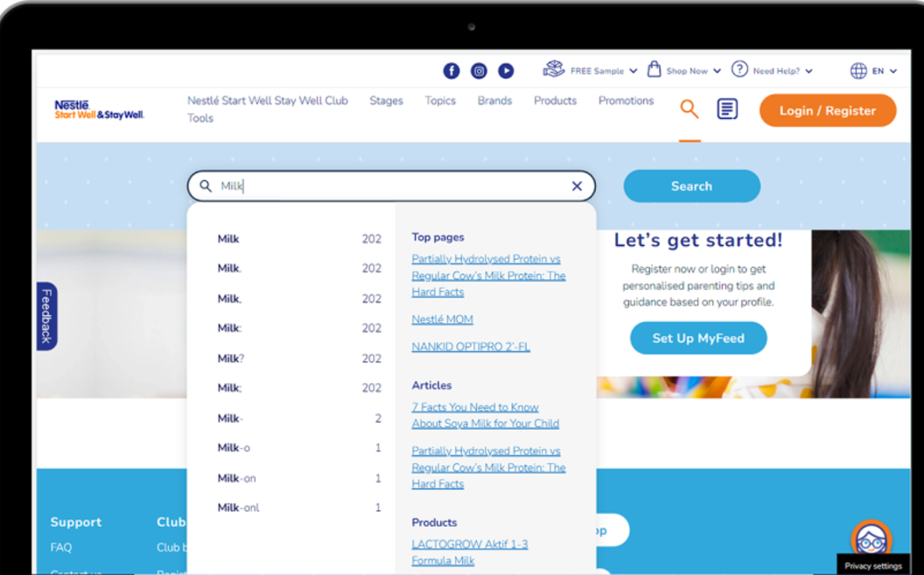Screen dimensions: 924x575
Task: Open the article list icon in navbar
Action: tap(727, 109)
